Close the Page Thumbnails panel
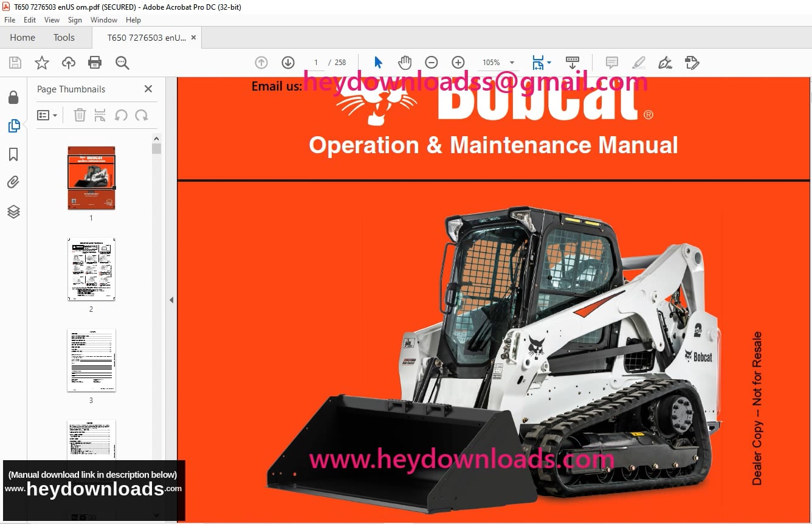This screenshot has height=524, width=812. click(148, 89)
